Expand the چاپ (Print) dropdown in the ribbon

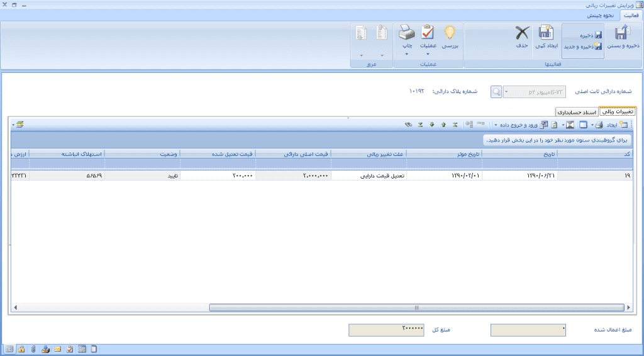click(407, 54)
